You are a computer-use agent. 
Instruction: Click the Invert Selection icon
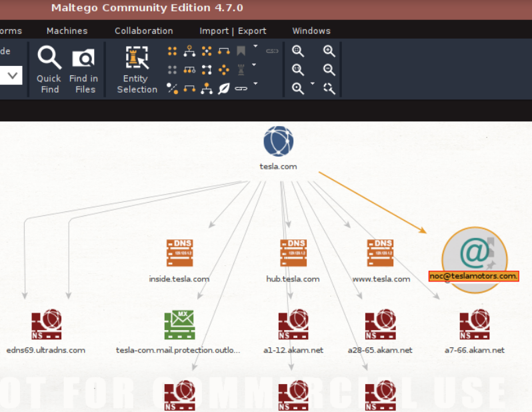[173, 89]
